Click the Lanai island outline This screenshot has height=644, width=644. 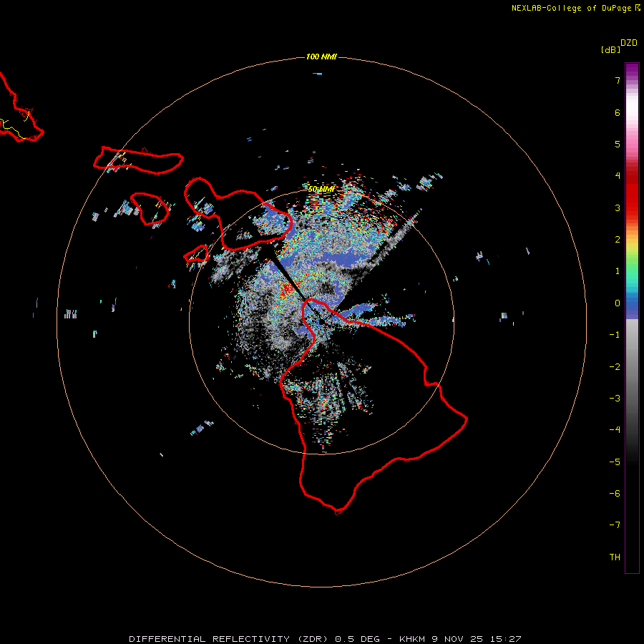pos(150,209)
